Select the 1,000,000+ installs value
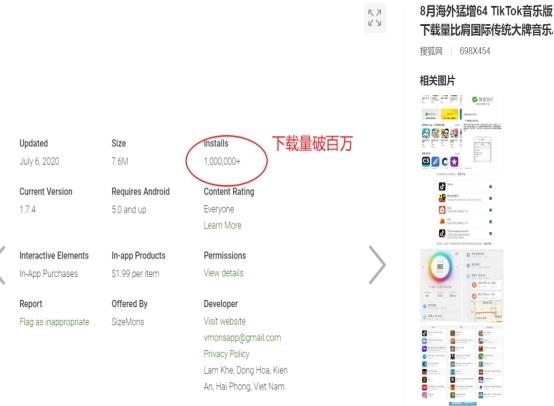 (x=222, y=161)
